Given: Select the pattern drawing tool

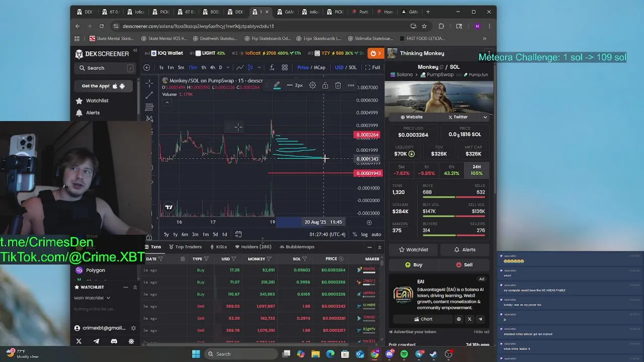Looking at the screenshot, I should coord(149,119).
